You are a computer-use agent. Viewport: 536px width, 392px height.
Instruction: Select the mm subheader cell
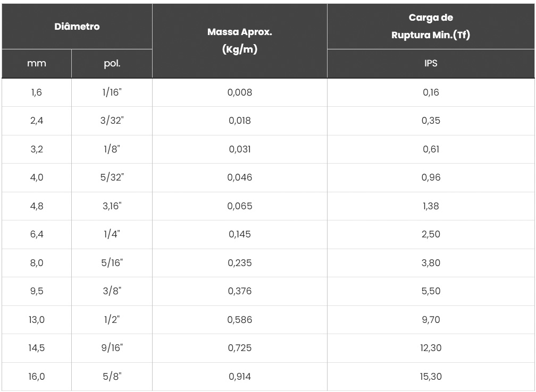[37, 64]
